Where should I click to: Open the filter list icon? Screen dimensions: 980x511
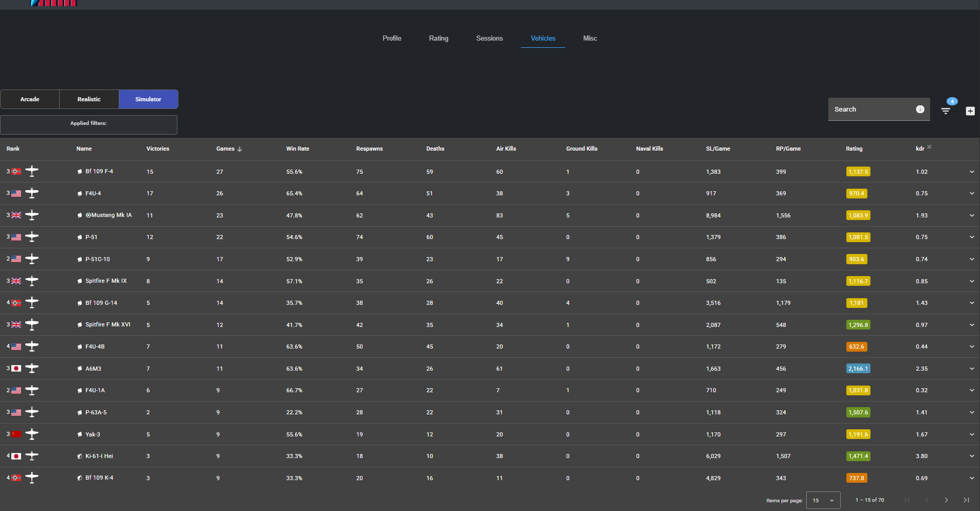point(946,111)
